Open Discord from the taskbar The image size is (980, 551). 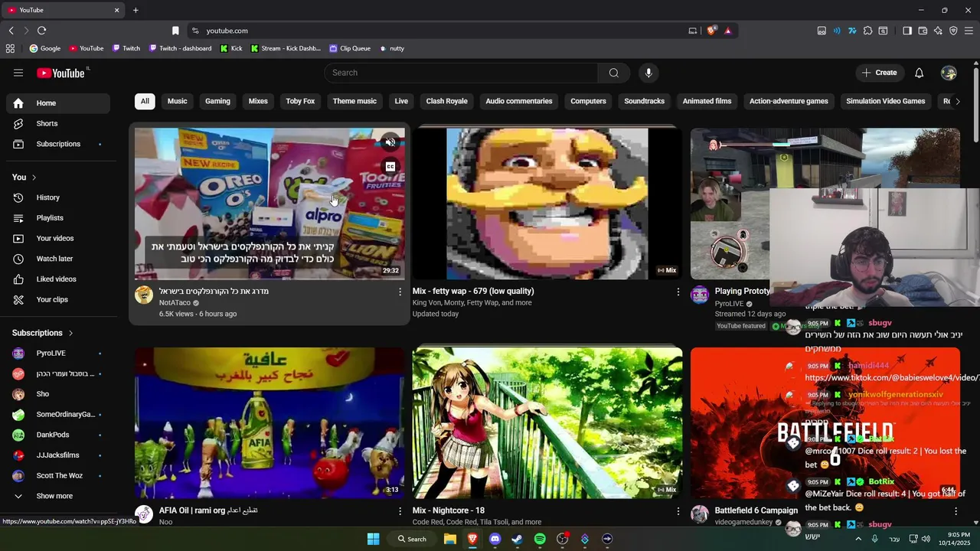click(x=495, y=539)
